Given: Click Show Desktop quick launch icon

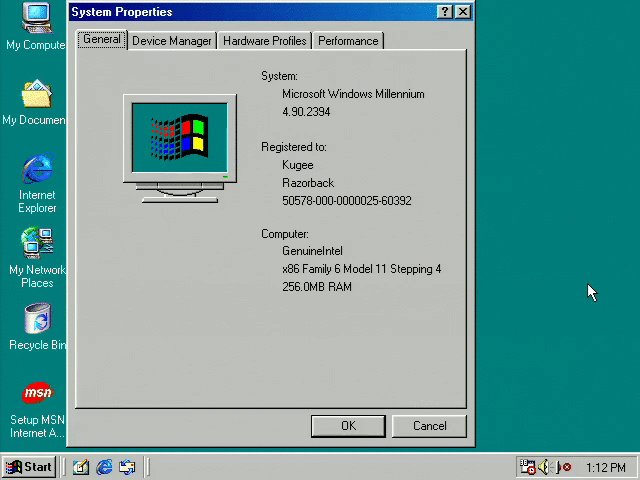Looking at the screenshot, I should [x=81, y=467].
